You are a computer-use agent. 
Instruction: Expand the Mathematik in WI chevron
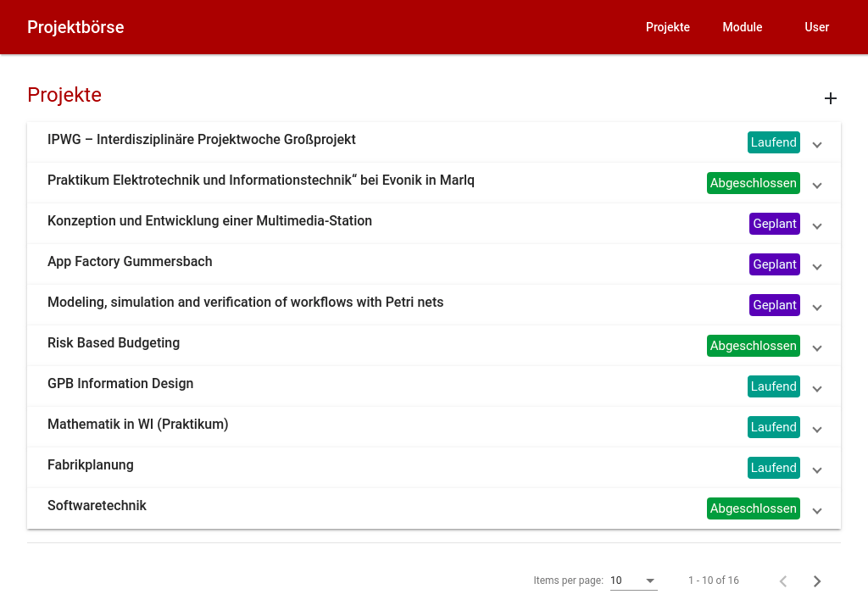pos(817,430)
